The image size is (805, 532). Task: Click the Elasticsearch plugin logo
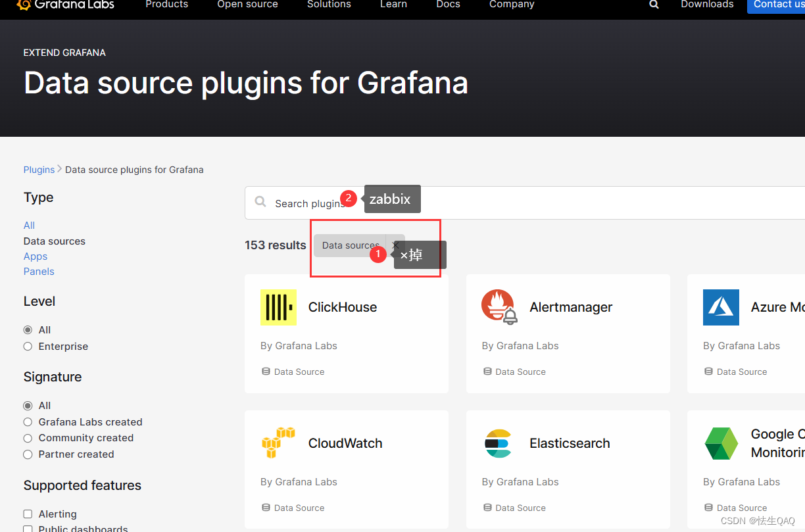pos(499,443)
